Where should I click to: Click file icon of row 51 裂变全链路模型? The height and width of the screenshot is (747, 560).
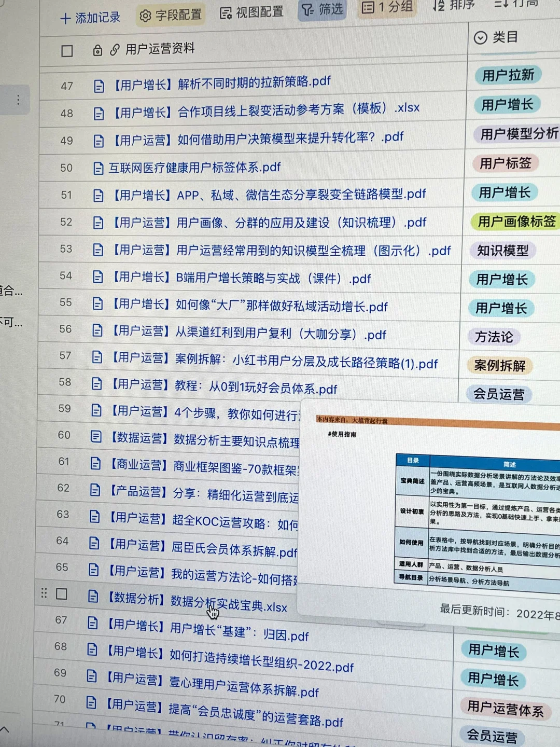coord(98,196)
